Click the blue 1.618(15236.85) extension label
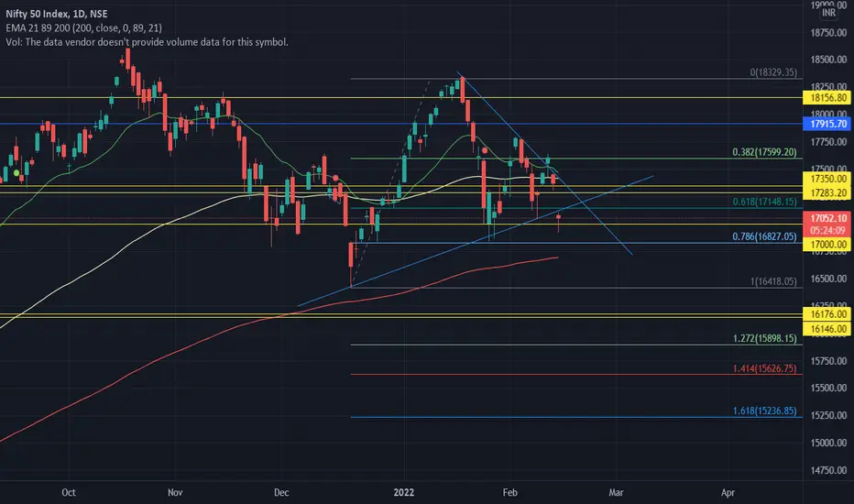Image resolution: width=854 pixels, height=504 pixels. pyautogui.click(x=764, y=411)
